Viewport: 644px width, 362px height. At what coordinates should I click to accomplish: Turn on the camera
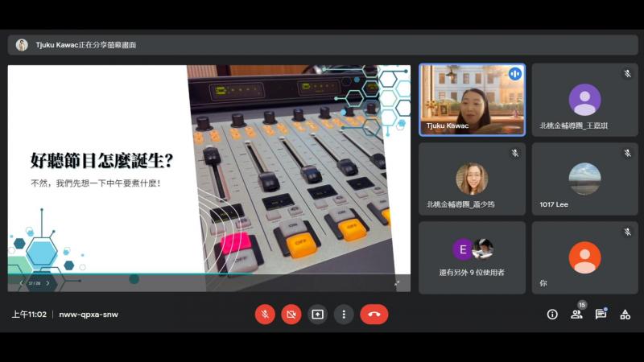[x=291, y=315]
